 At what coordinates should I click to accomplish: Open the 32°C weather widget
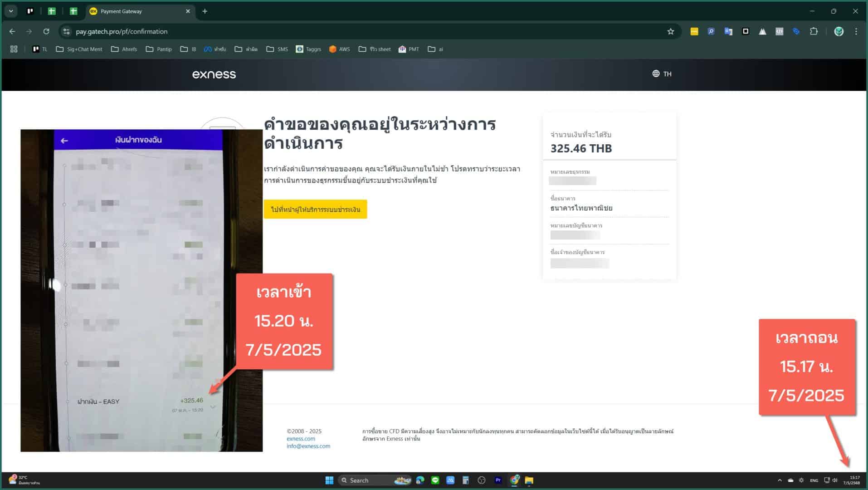pos(24,480)
